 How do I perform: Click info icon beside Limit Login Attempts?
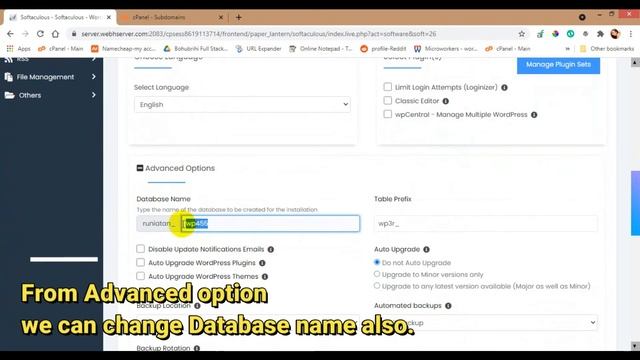tap(504, 87)
